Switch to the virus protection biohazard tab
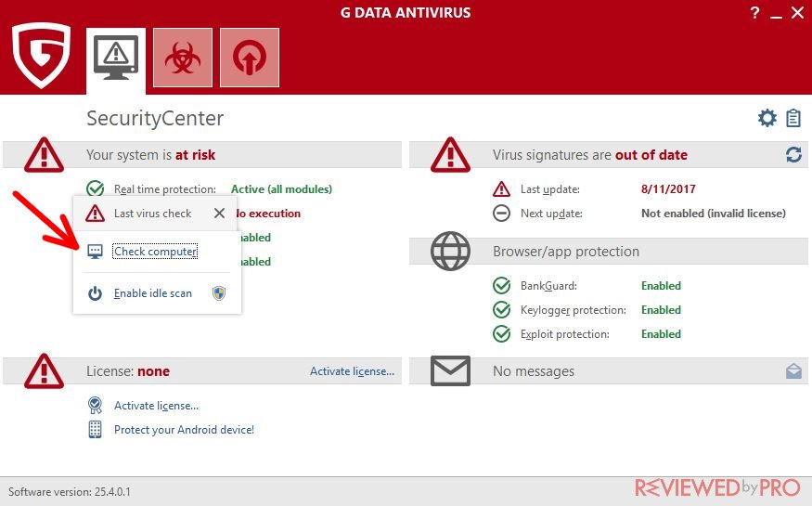Screen dimensions: 812x506 pyautogui.click(x=183, y=58)
